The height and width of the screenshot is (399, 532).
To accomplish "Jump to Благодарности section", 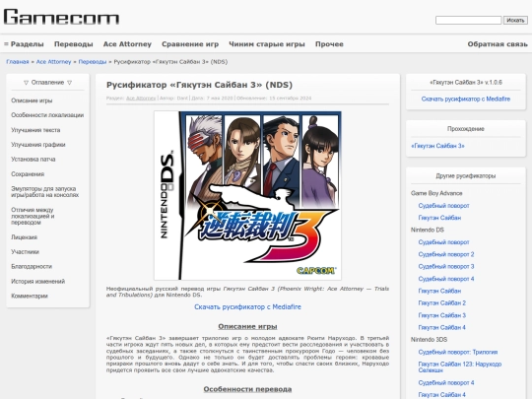I will (32, 266).
